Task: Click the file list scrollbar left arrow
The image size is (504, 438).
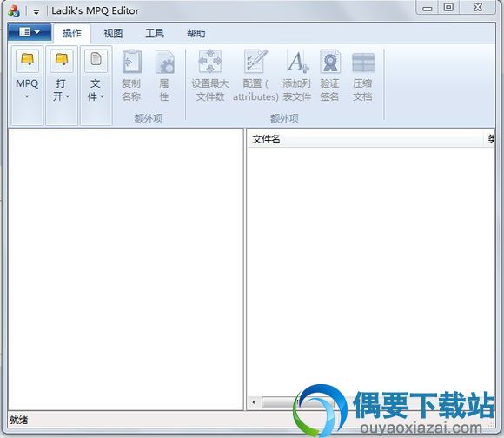Action: point(254,401)
